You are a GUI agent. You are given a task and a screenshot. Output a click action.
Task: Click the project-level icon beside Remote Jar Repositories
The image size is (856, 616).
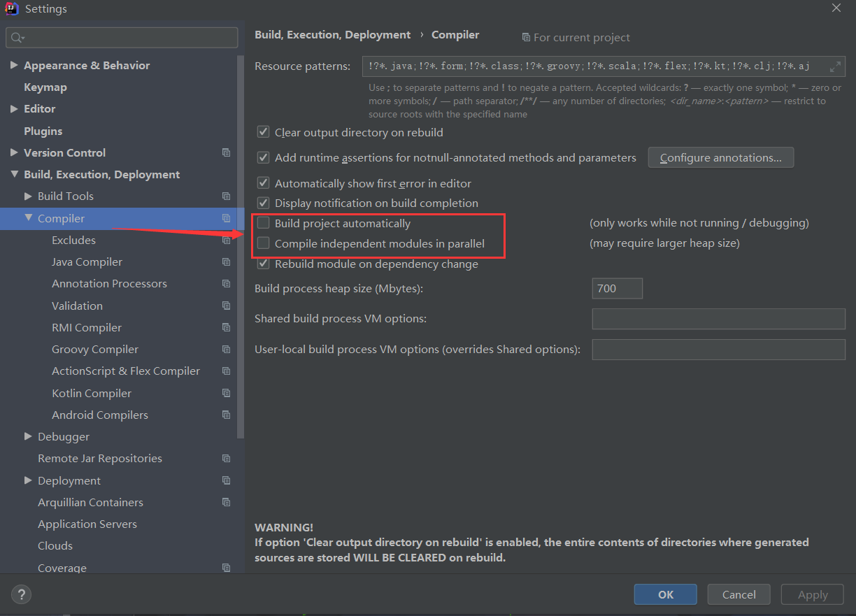click(226, 459)
